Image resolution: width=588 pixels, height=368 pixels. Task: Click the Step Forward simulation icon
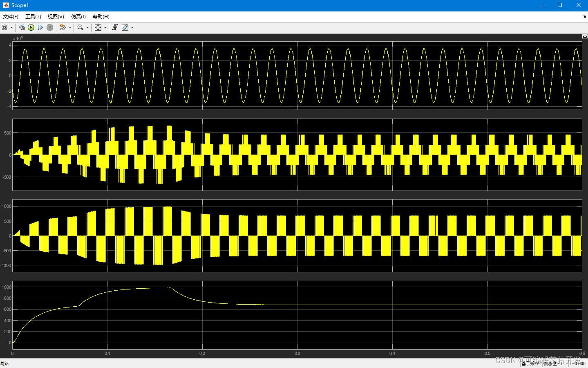pyautogui.click(x=40, y=27)
